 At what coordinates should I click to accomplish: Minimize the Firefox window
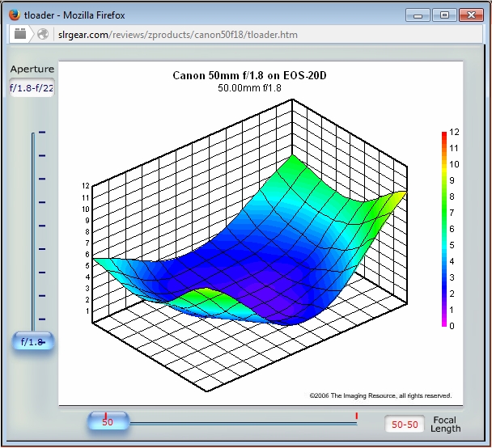tap(418, 15)
